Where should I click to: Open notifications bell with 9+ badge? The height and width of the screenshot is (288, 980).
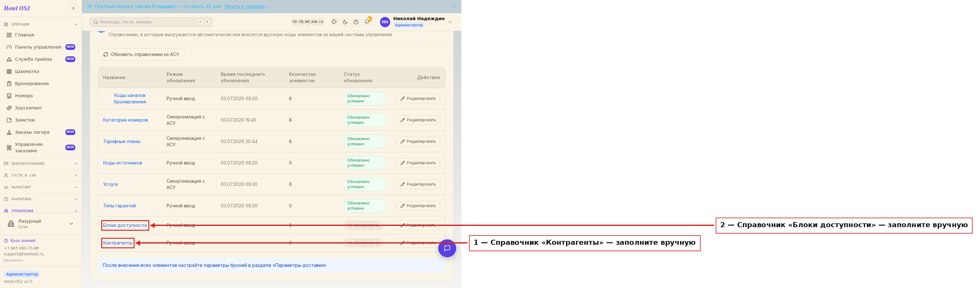point(367,22)
